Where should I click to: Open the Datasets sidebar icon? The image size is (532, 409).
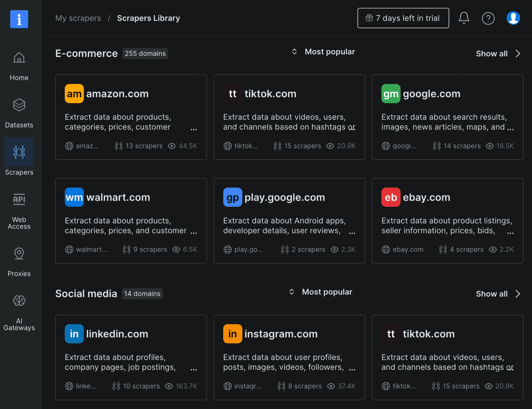(19, 105)
